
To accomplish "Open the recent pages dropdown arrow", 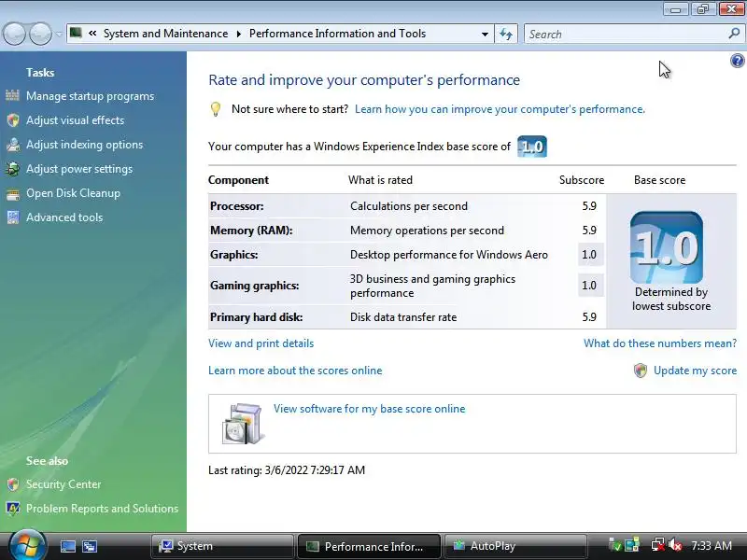I will pyautogui.click(x=59, y=34).
